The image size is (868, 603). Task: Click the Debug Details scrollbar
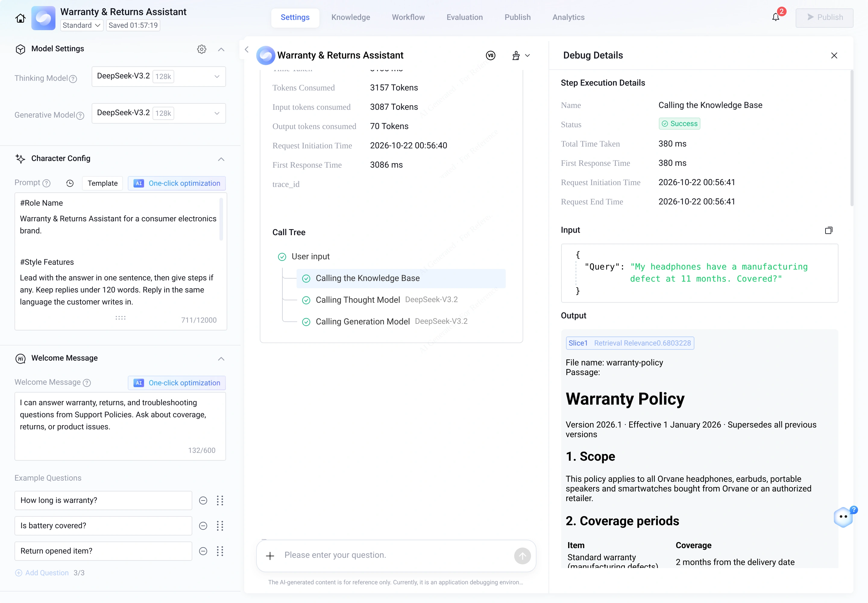852,138
